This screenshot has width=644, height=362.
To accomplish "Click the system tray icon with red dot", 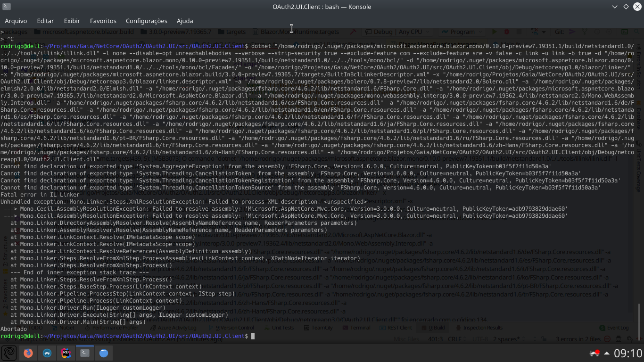I will point(594,353).
